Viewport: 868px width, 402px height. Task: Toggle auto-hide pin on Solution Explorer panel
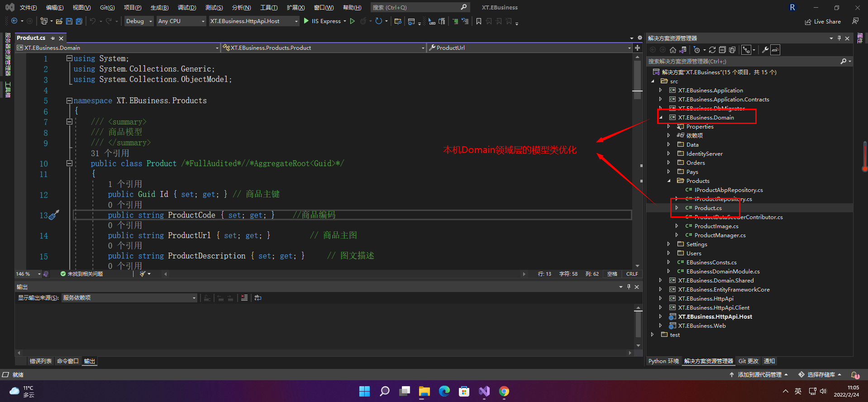pyautogui.click(x=839, y=38)
